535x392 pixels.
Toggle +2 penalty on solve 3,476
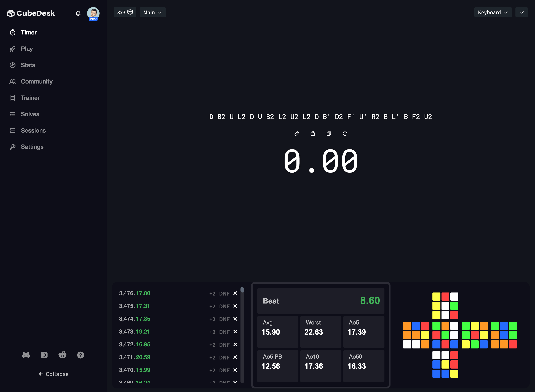coord(212,294)
